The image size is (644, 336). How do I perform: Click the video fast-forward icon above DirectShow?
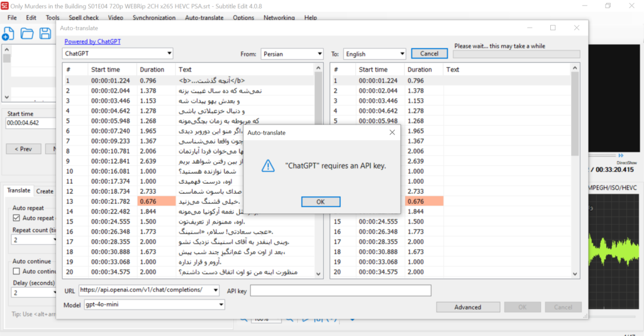[x=621, y=155]
